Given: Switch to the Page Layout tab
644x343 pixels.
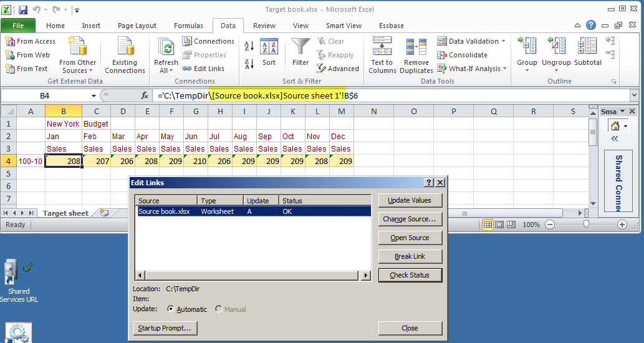Looking at the screenshot, I should coord(137,26).
